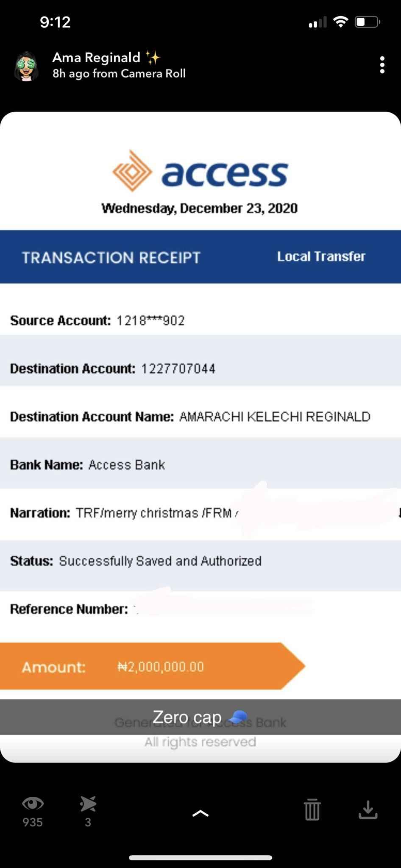Save the story using download icon
Image resolution: width=401 pixels, height=868 pixels.
(x=368, y=810)
